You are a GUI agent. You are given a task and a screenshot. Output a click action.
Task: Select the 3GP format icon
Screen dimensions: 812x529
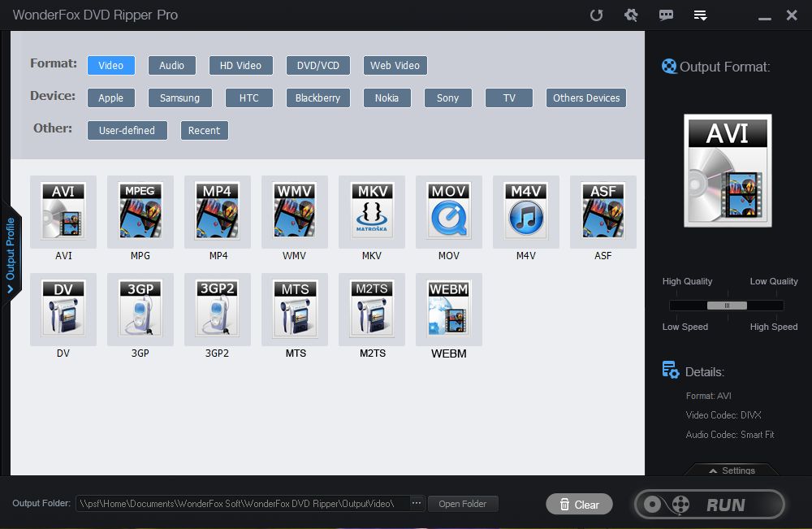(x=140, y=310)
